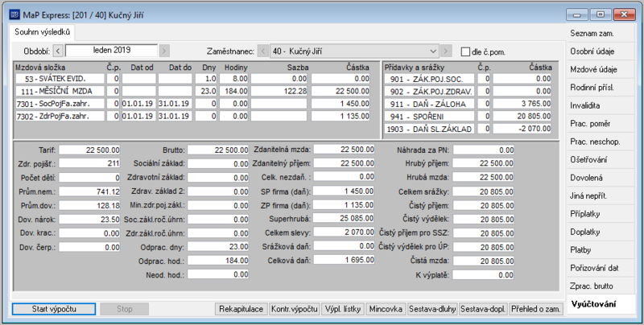Select the '53 - SVÁTEK EVID.' row cell
Image resolution: width=644 pixels, height=325 pixels.
[x=60, y=79]
